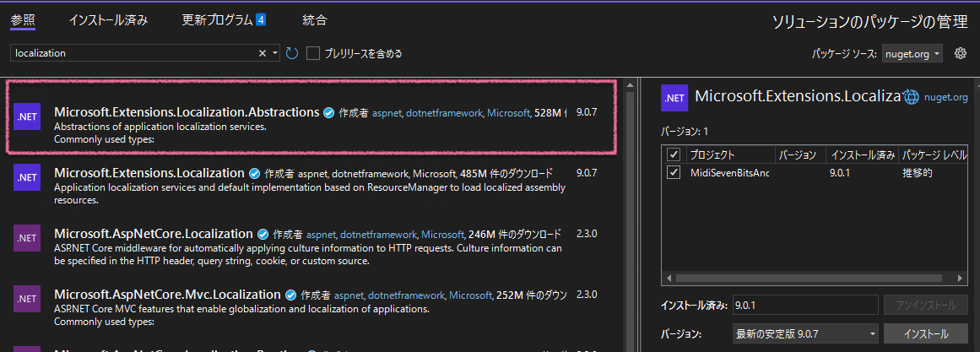Switch to the 参照 tab
The height and width of the screenshot is (352, 980).
point(23,20)
